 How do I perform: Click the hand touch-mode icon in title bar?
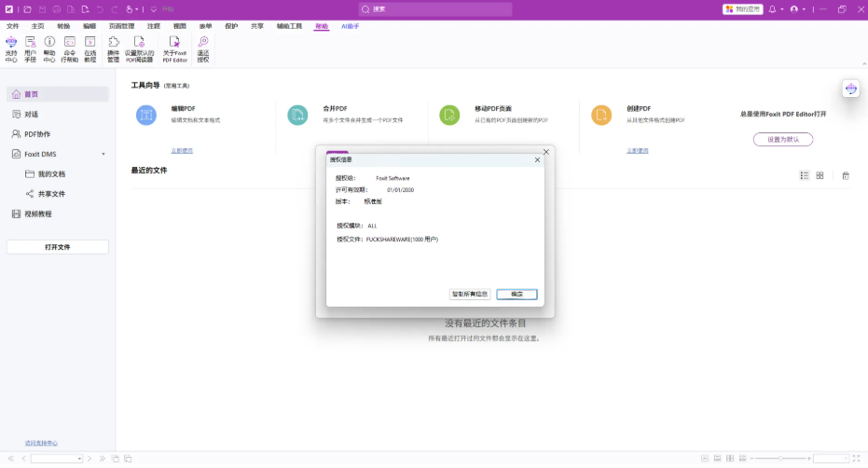coord(129,9)
